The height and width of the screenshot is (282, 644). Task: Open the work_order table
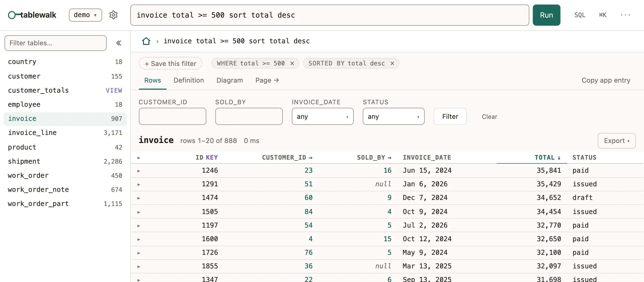[65, 175]
